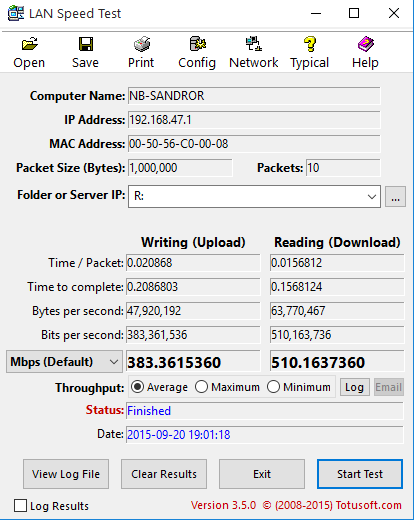
Task: Click the Typical question mark icon
Action: [310, 44]
